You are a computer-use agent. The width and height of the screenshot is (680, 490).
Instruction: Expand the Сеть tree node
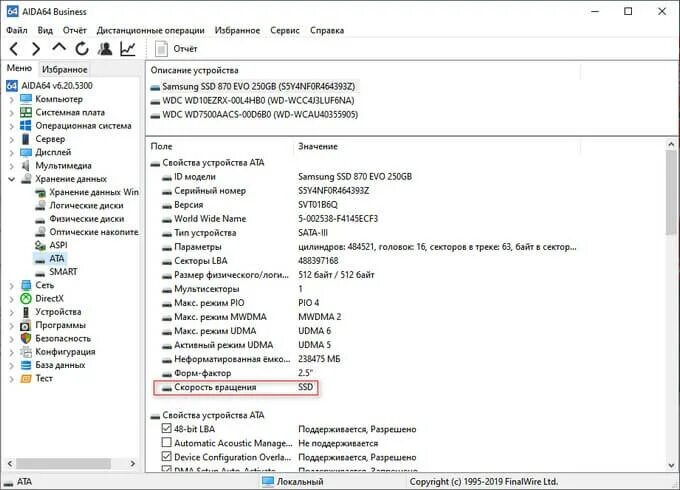[12, 285]
